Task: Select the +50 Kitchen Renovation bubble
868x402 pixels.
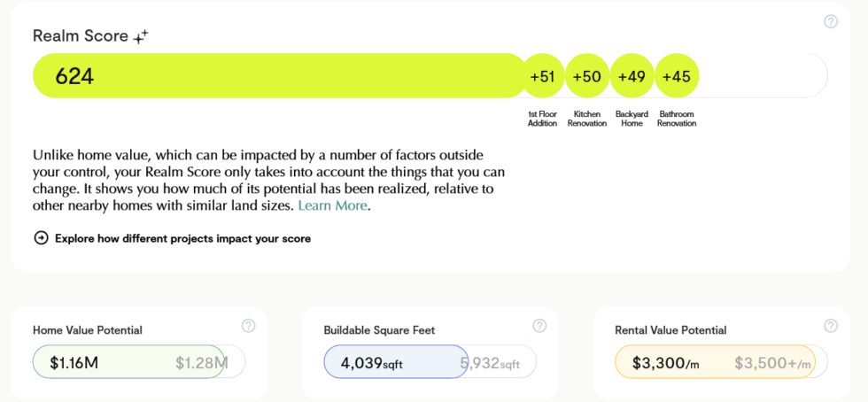Action: click(586, 76)
